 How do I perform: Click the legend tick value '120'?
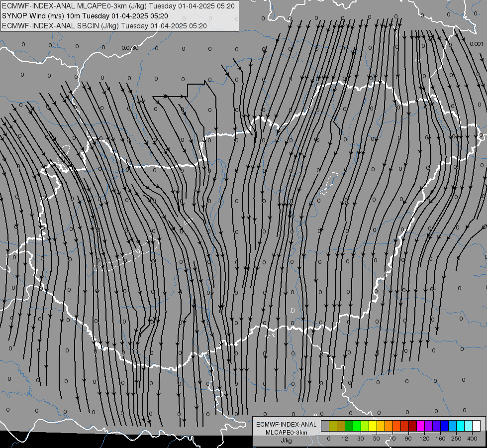click(x=424, y=439)
